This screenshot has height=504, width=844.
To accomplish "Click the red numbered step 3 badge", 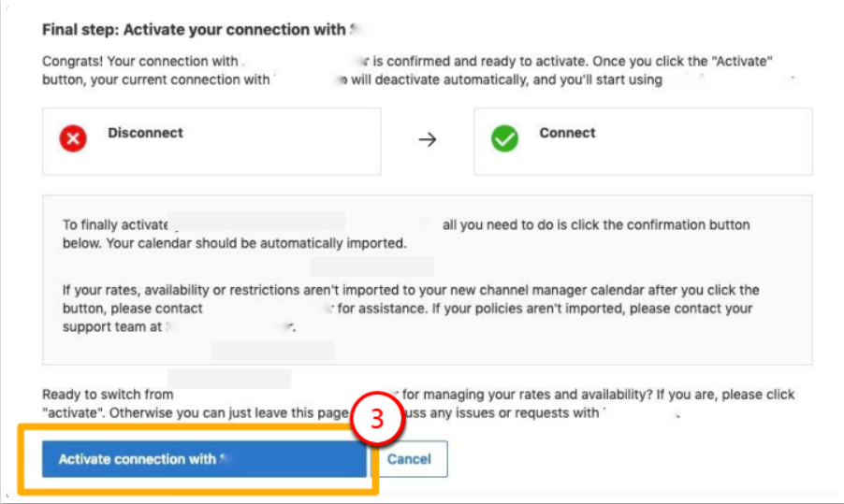I will (x=377, y=419).
